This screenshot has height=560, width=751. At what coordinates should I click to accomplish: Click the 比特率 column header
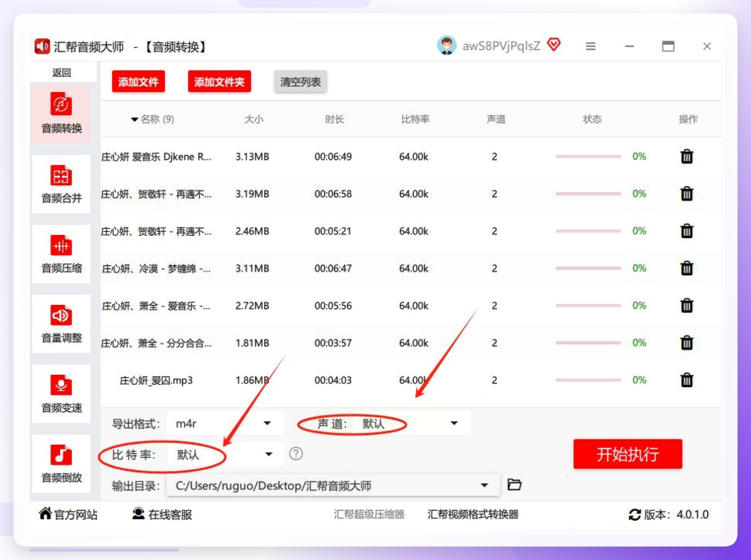coord(415,119)
